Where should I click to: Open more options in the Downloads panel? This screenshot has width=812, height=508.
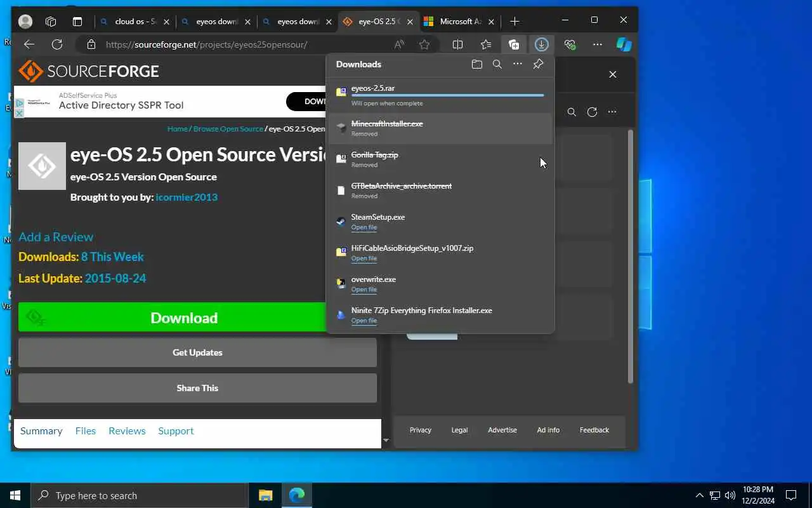pyautogui.click(x=518, y=64)
